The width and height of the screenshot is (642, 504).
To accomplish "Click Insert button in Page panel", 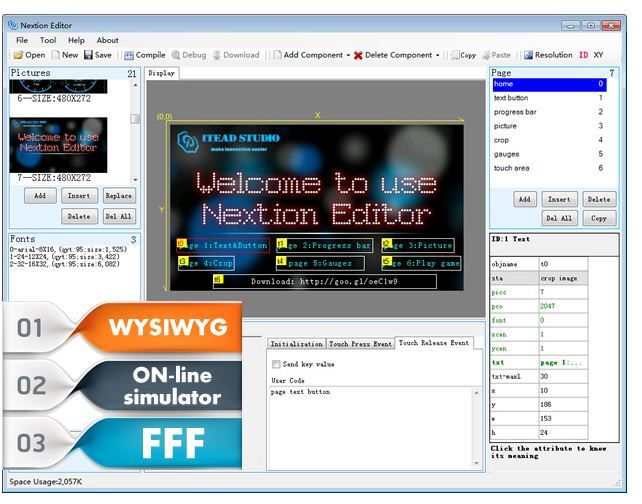I will pos(559,199).
